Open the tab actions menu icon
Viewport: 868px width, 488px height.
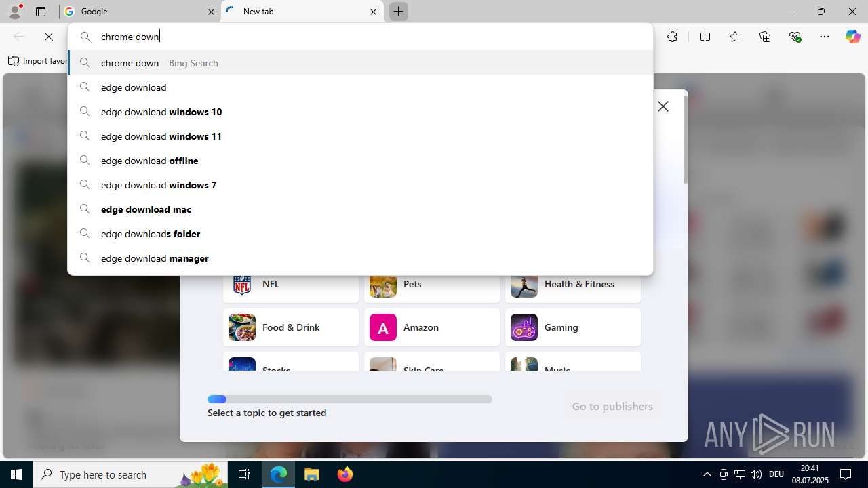[41, 12]
